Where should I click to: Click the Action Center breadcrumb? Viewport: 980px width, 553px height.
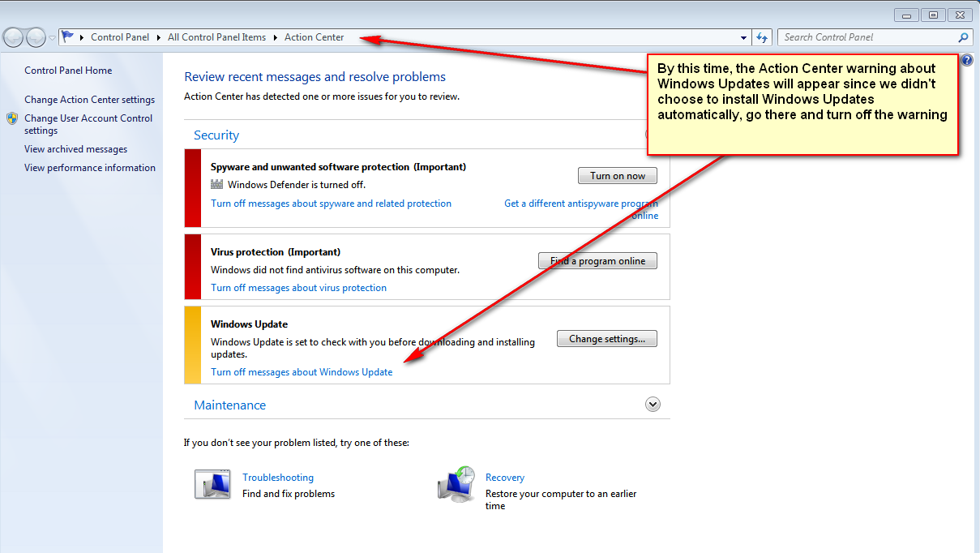click(314, 37)
